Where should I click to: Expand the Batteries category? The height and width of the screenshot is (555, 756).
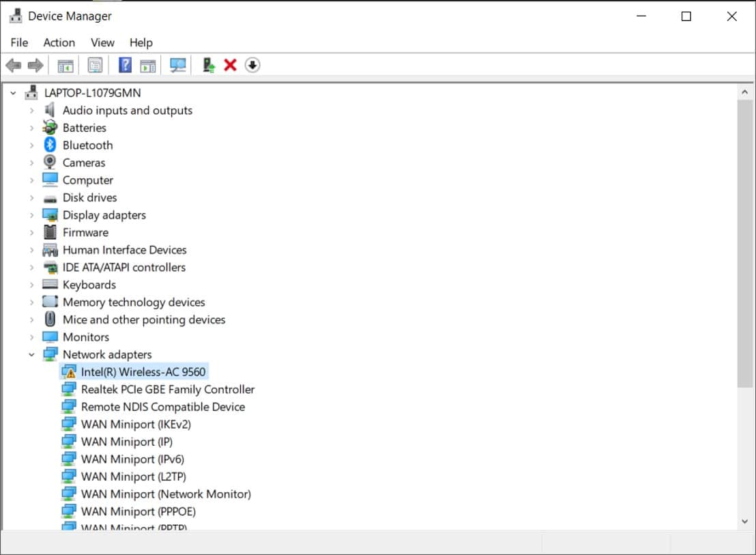pyautogui.click(x=31, y=128)
